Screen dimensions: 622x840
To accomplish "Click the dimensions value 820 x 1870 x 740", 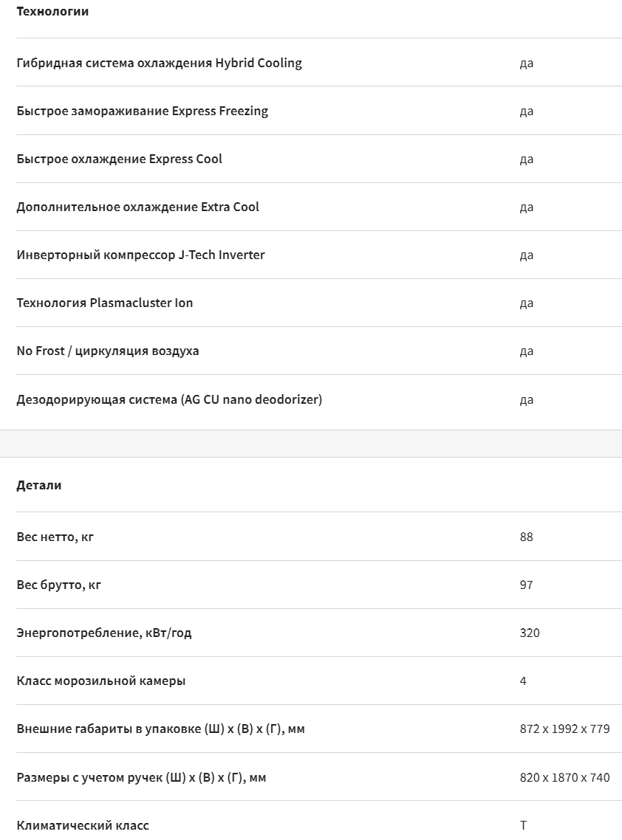I will [564, 777].
